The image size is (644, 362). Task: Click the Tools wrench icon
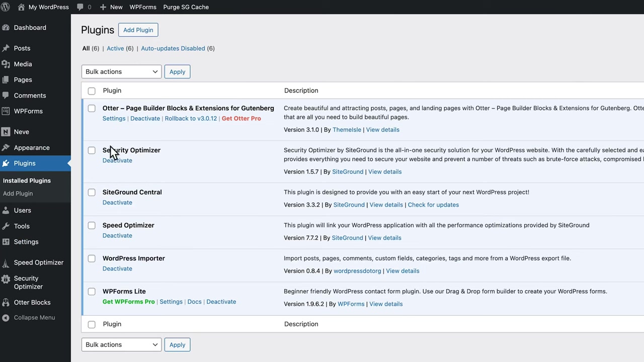click(x=6, y=226)
